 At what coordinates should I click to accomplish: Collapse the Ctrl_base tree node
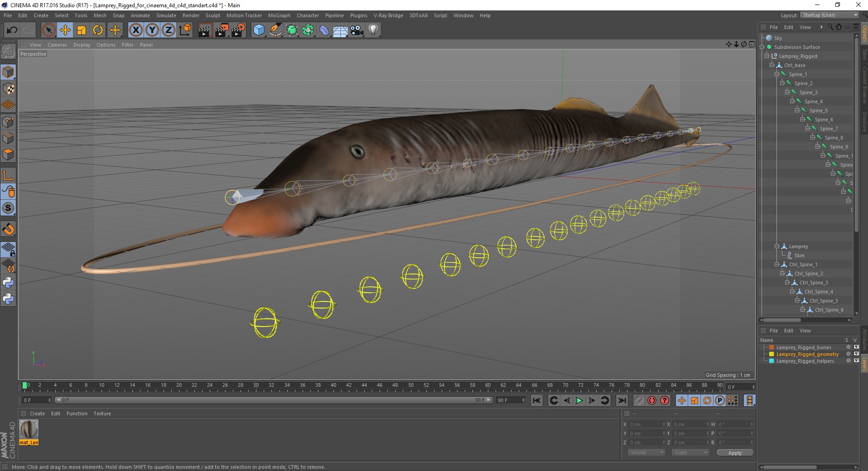[x=772, y=65]
